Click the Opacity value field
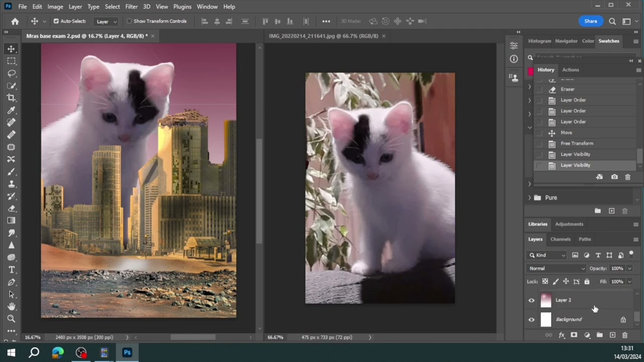The height and width of the screenshot is (362, 644). [x=617, y=268]
